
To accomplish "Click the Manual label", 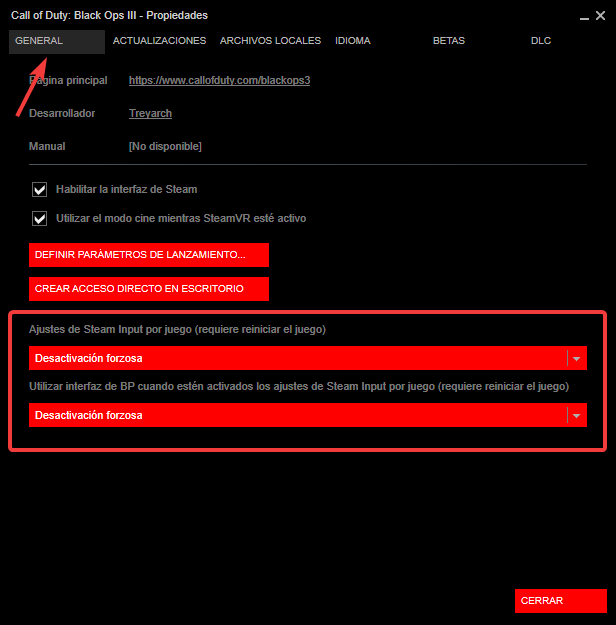I will [x=47, y=146].
